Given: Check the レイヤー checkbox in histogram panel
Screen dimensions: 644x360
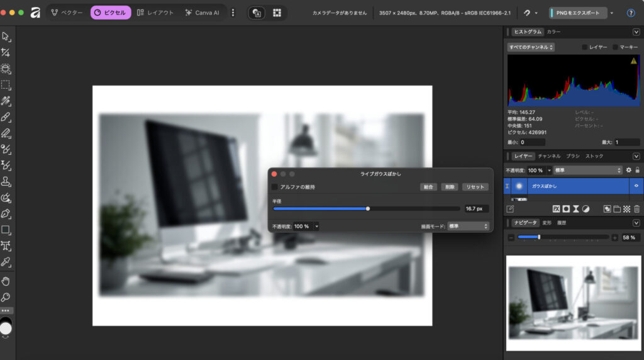Looking at the screenshot, I should (585, 47).
